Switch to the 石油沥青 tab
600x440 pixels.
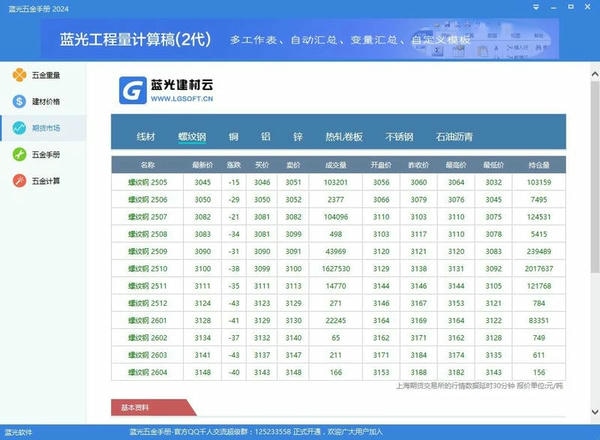pos(454,137)
